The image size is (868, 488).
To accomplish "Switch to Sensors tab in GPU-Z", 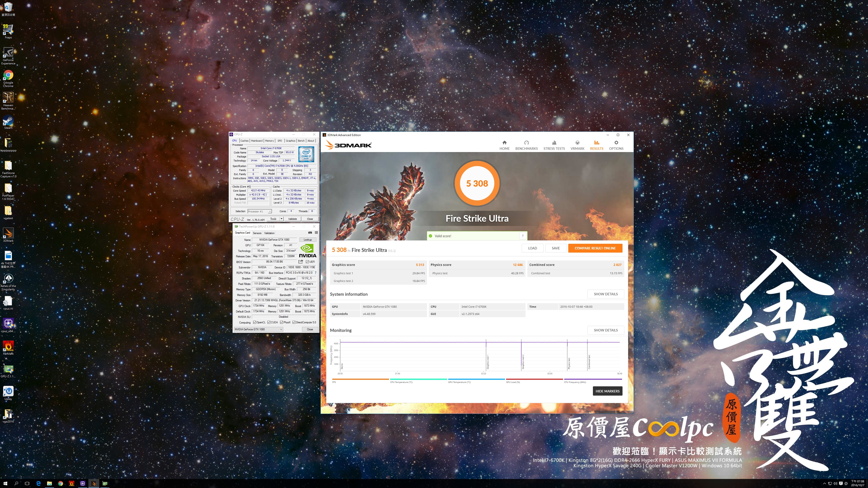I will pos(257,233).
